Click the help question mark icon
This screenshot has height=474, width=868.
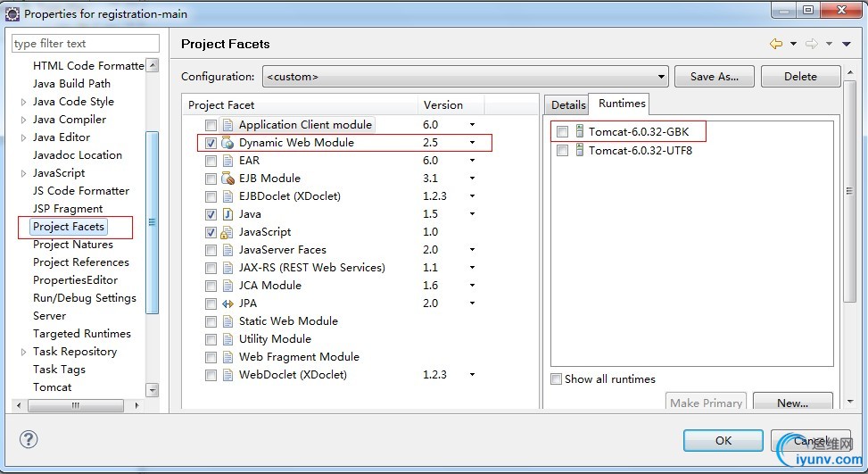tap(28, 439)
